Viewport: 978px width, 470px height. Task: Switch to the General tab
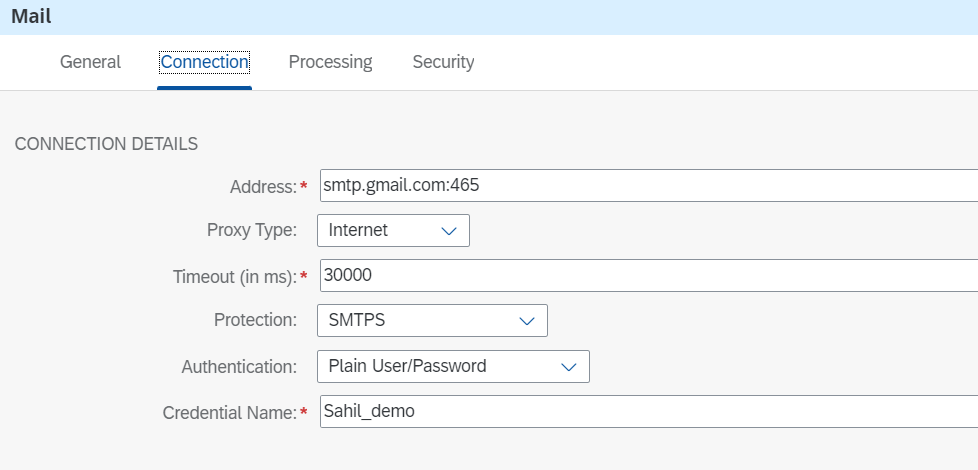tap(90, 62)
